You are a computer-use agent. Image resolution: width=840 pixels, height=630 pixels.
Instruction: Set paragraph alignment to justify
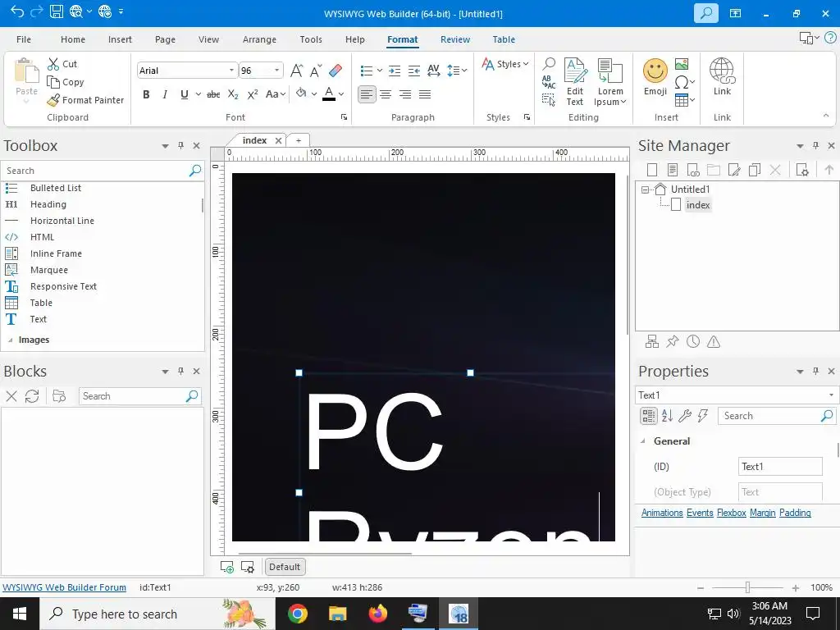[425, 94]
